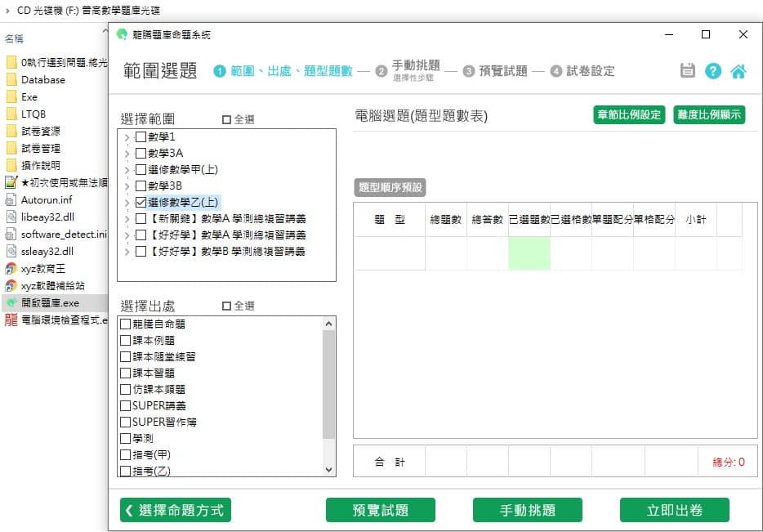
Task: Click the 開啟題庫.exe icon in Explorer
Action: coord(11,302)
